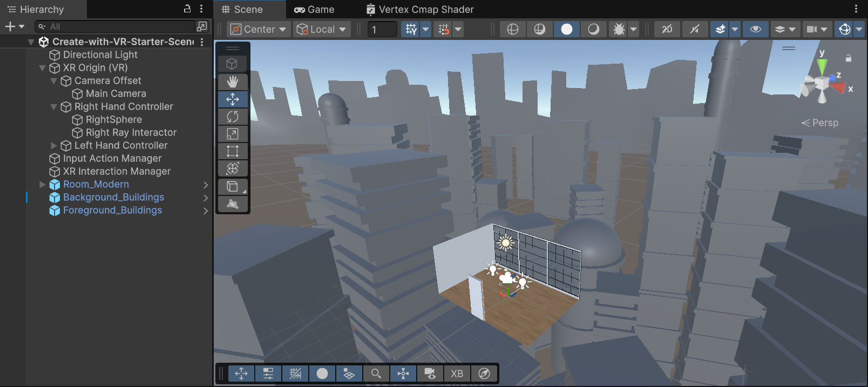Select the Rect transform tool
This screenshot has width=868, height=387.
tap(233, 151)
